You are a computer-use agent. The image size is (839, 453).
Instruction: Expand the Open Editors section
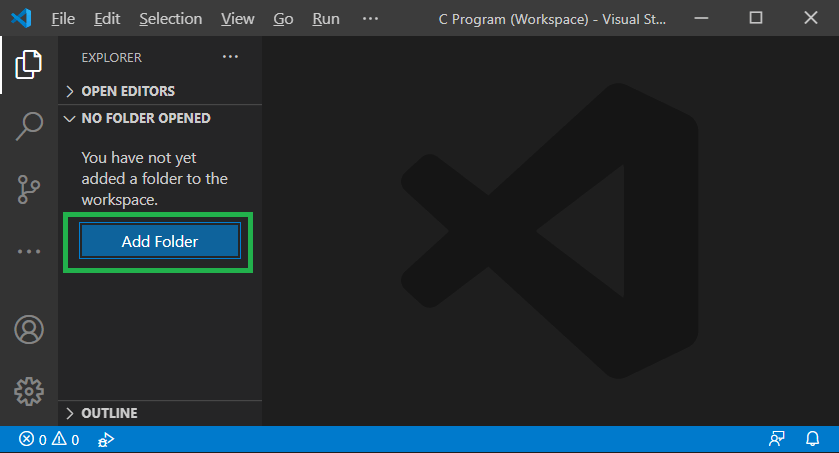(160, 91)
